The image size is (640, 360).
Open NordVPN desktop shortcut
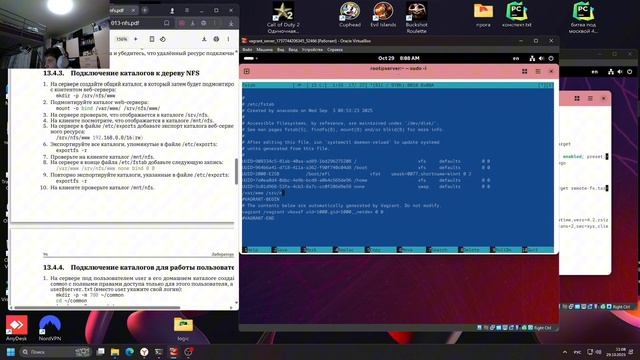click(50, 328)
